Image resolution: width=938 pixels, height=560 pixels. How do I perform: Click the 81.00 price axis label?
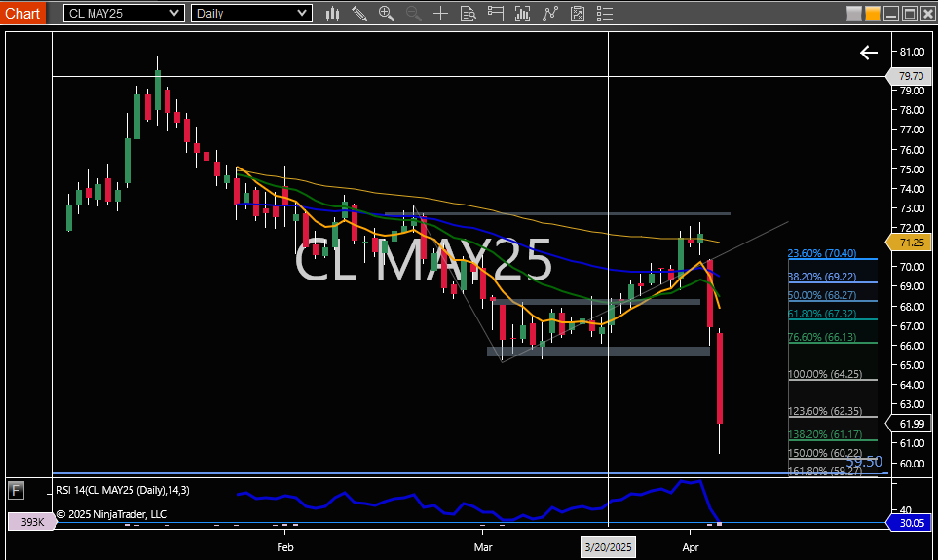pos(912,52)
